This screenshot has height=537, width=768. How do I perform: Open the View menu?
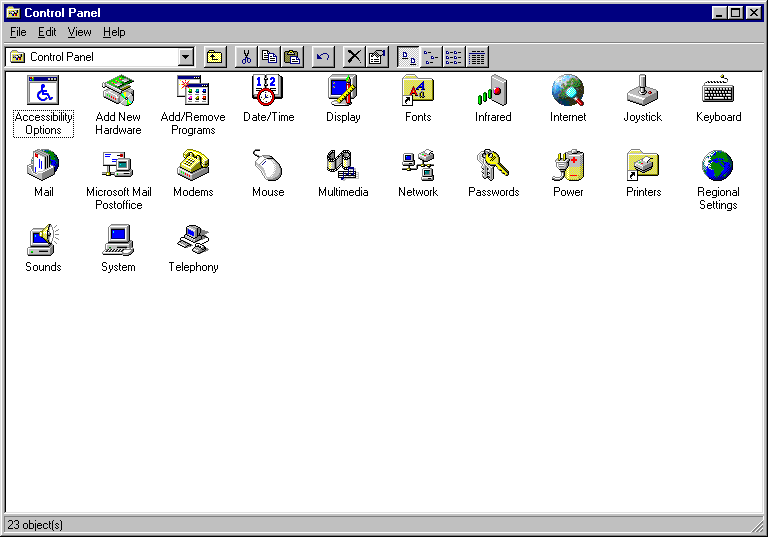[79, 32]
